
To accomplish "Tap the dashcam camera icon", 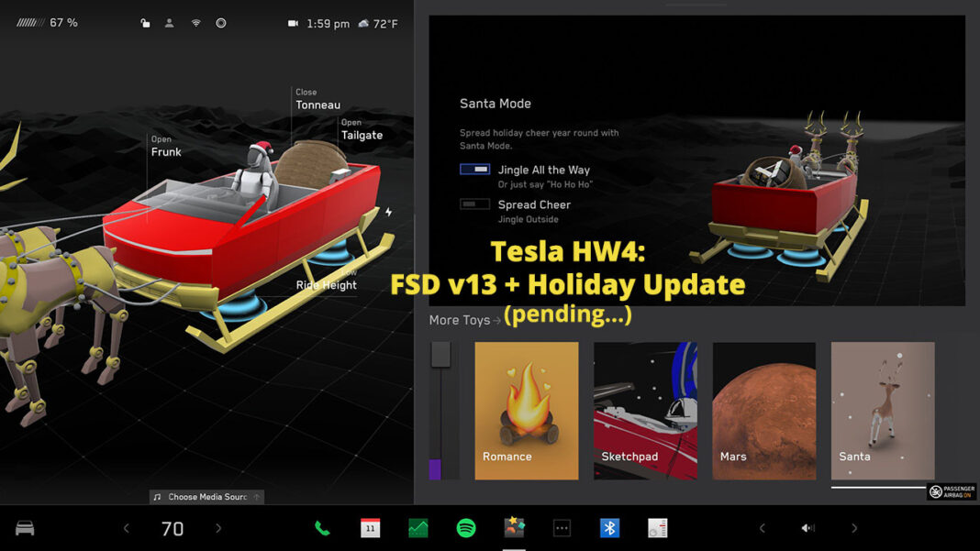I will point(293,22).
